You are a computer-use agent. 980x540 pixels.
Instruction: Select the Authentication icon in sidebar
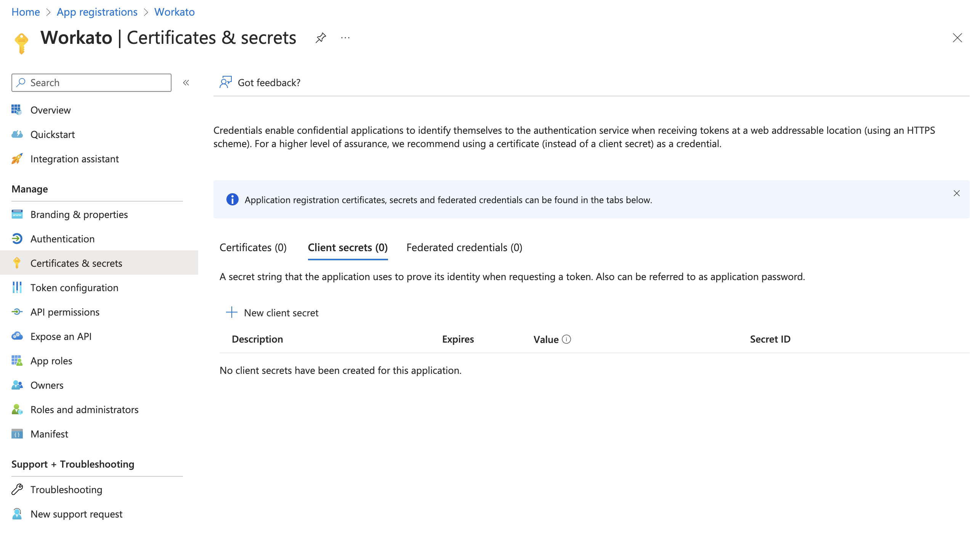click(18, 239)
